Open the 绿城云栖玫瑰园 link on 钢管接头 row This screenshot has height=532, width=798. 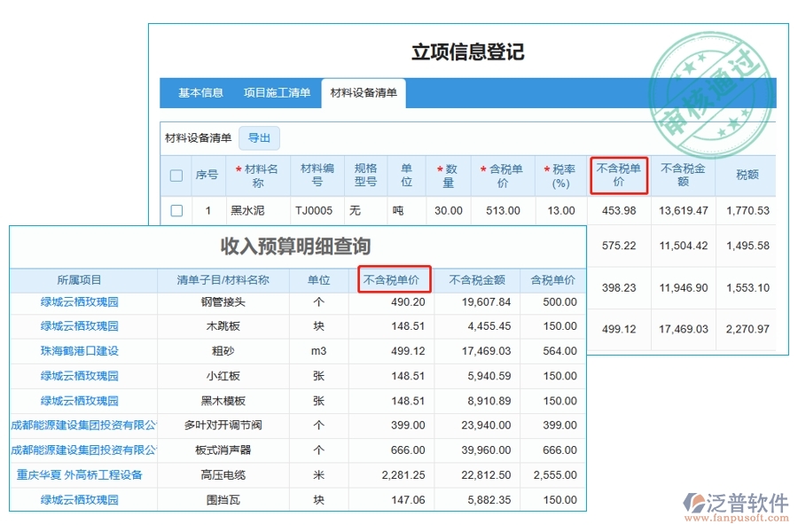78,301
